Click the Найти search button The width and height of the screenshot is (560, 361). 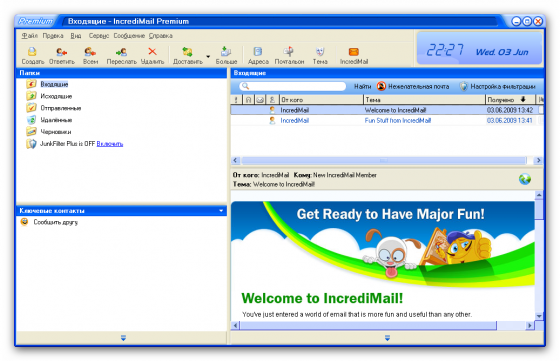[x=362, y=86]
